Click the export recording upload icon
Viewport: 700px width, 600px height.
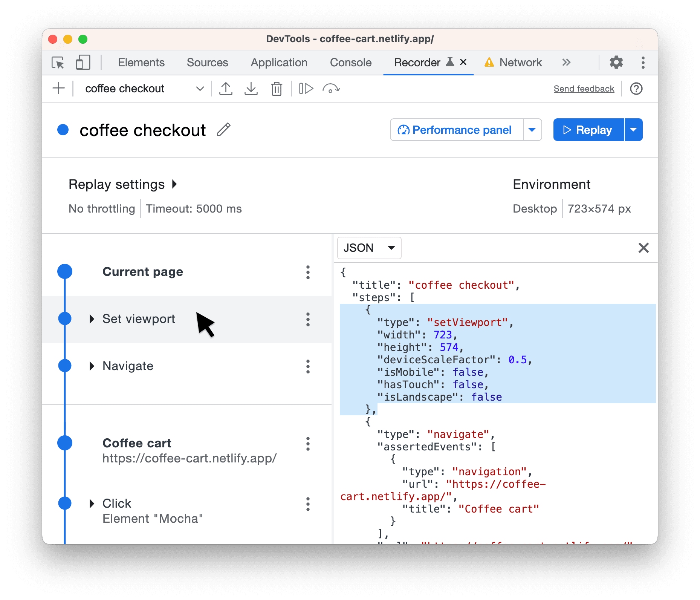pos(226,89)
